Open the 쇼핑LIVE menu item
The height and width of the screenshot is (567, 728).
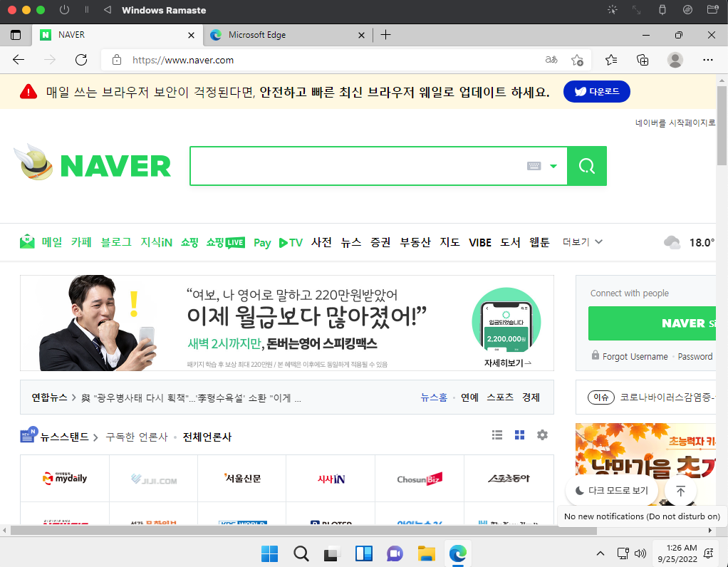tap(226, 242)
